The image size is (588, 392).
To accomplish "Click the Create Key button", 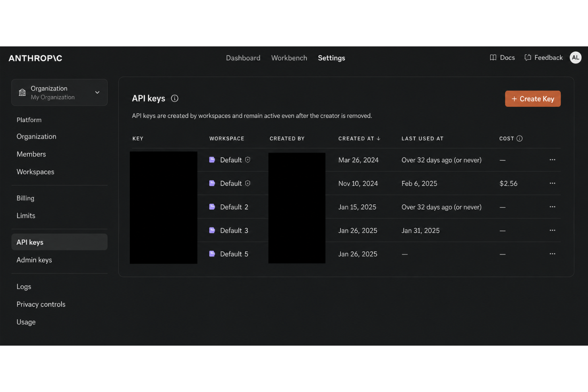I will click(533, 98).
